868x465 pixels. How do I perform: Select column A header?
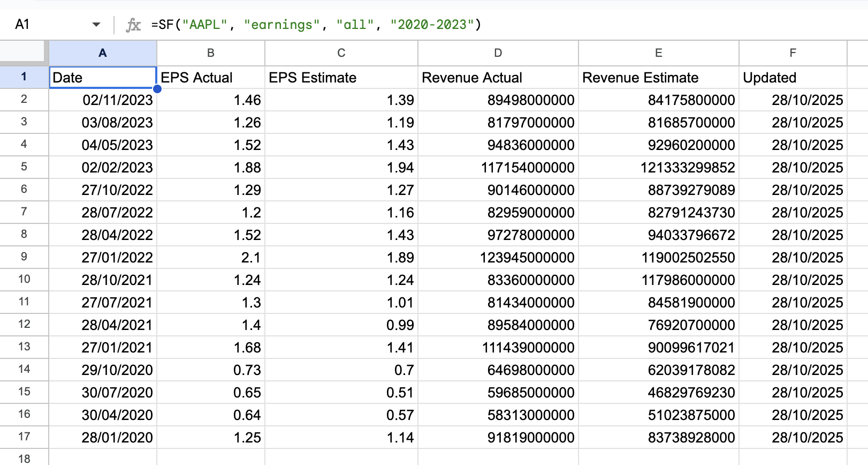103,53
